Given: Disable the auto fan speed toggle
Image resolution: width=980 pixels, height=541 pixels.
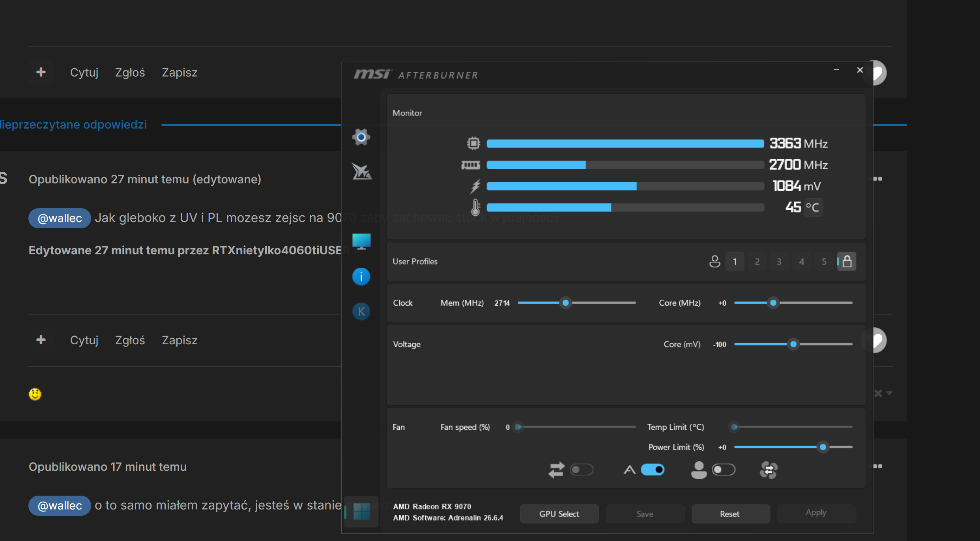Looking at the screenshot, I should (653, 470).
